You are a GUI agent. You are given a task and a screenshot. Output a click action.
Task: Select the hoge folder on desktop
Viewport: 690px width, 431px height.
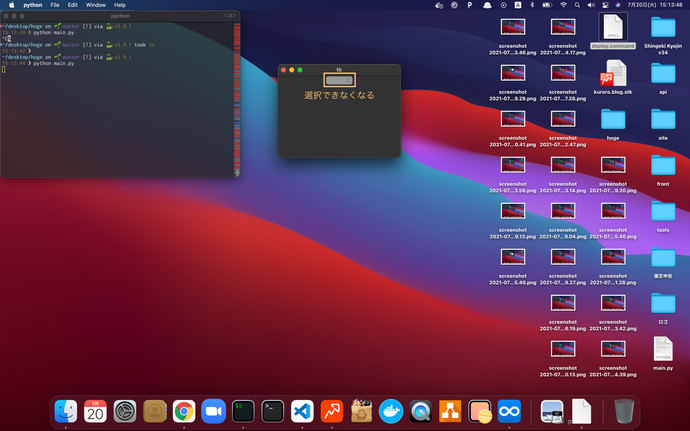click(613, 124)
